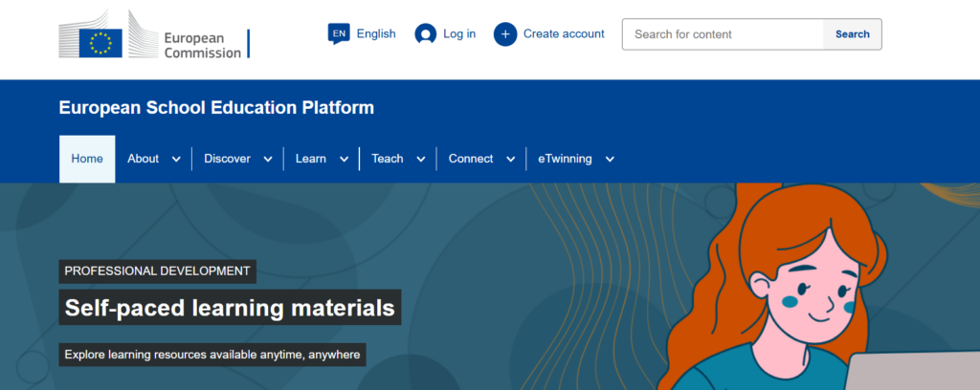Click the EN language speech-bubble icon
The image size is (980, 390).
point(338,33)
